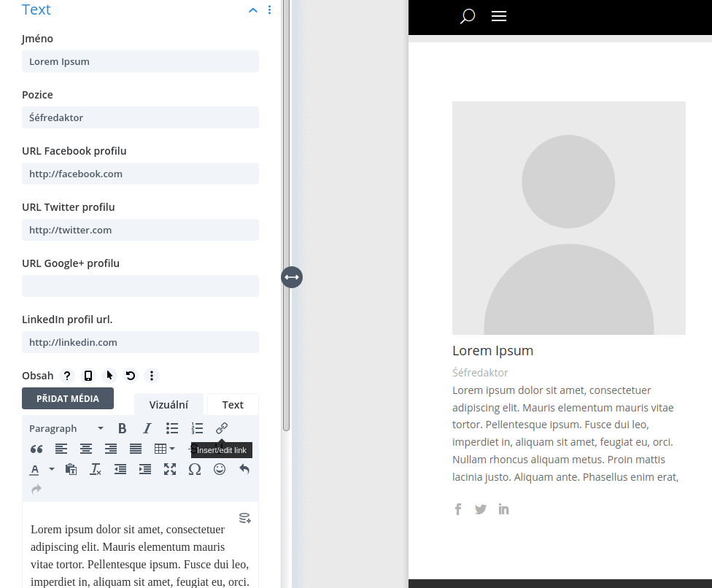Click the paste as text icon
712x588 pixels.
(71, 470)
